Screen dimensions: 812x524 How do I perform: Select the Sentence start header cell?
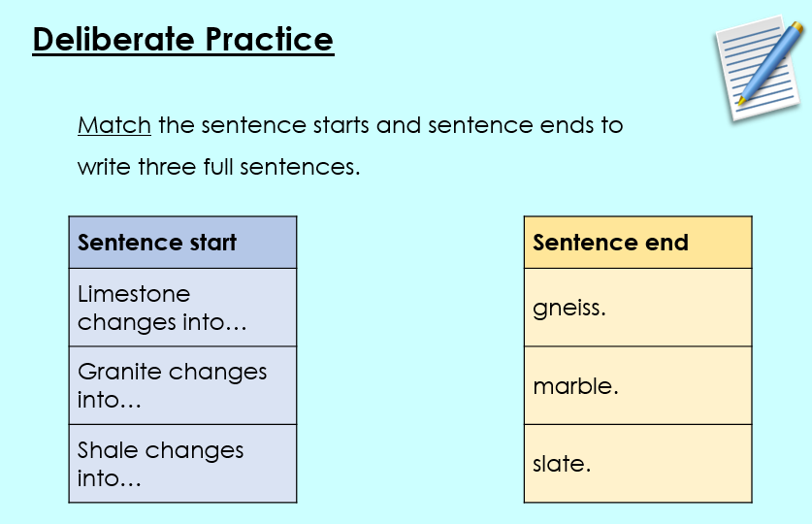tap(182, 243)
